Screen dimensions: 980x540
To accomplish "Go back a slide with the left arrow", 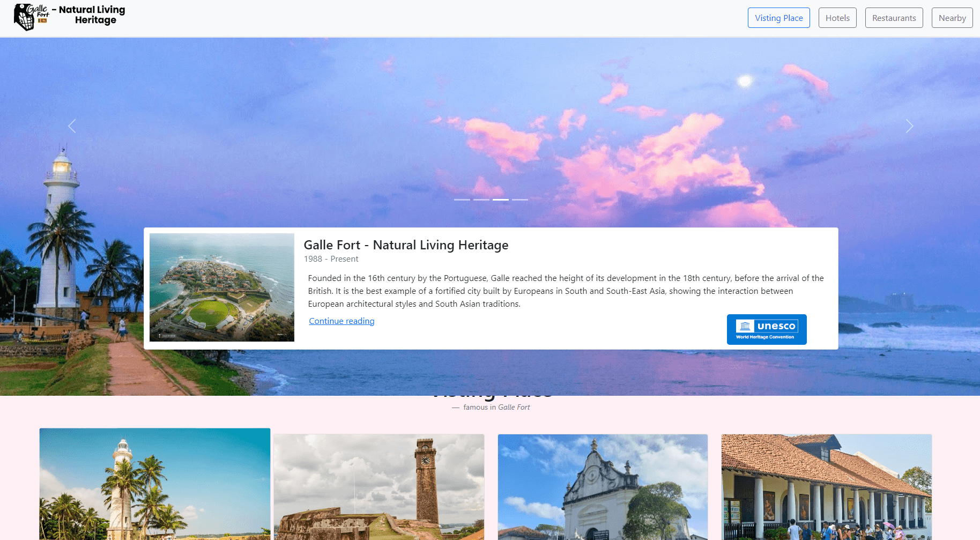I will (x=72, y=126).
